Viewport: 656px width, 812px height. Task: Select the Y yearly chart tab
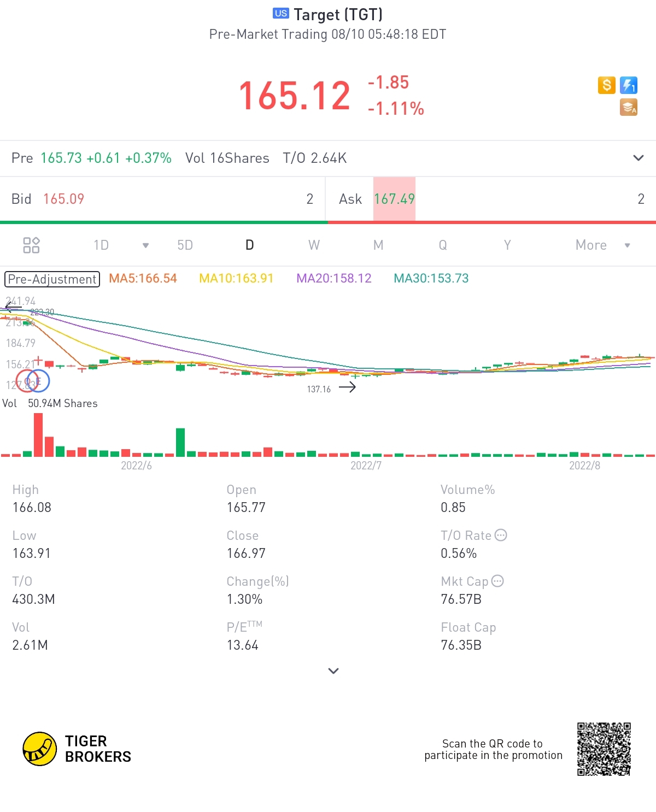[507, 245]
